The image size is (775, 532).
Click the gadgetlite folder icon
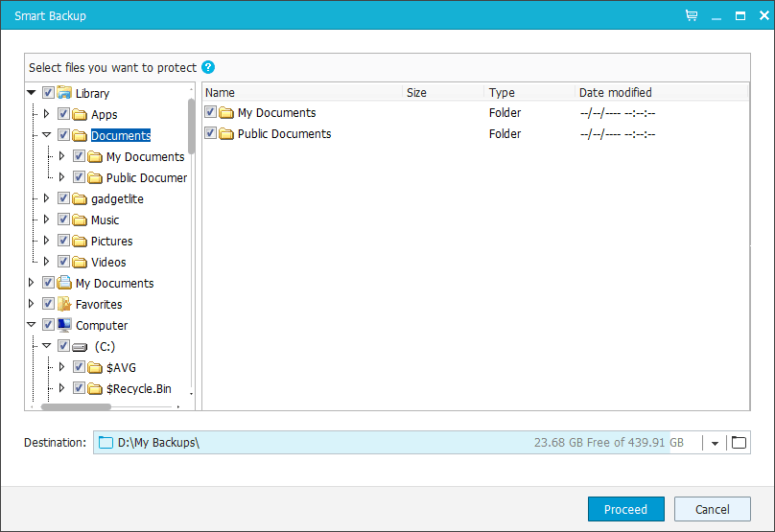[x=80, y=199]
